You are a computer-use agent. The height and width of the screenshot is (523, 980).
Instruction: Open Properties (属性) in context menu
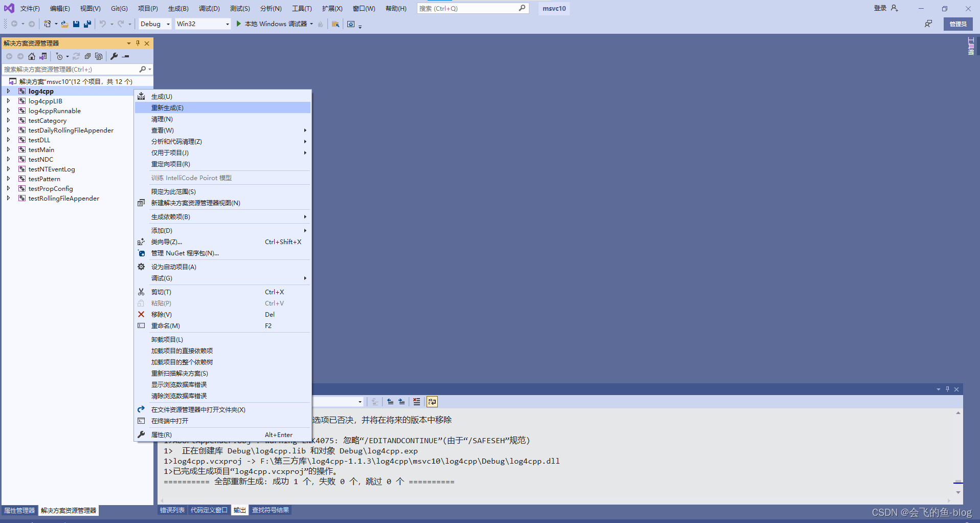coord(222,434)
